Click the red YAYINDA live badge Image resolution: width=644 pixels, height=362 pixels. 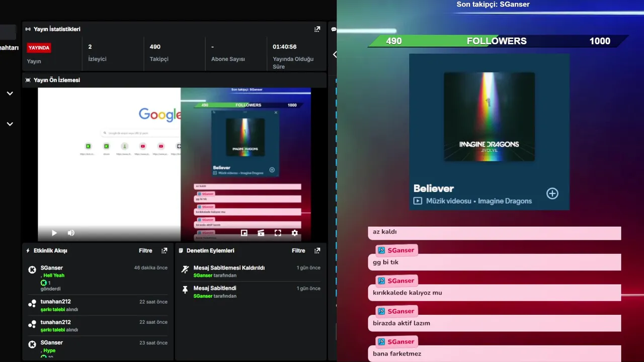39,48
